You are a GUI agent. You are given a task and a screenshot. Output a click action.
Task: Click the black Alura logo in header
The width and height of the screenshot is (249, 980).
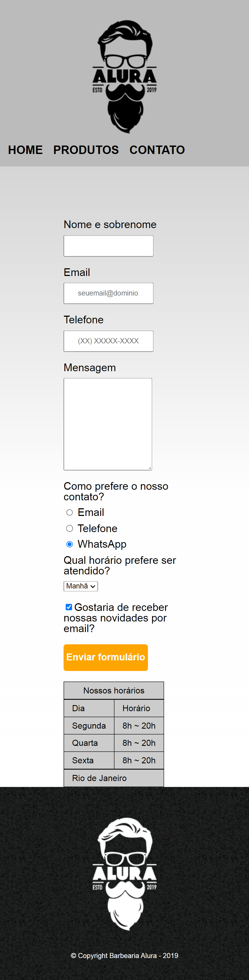point(125,77)
